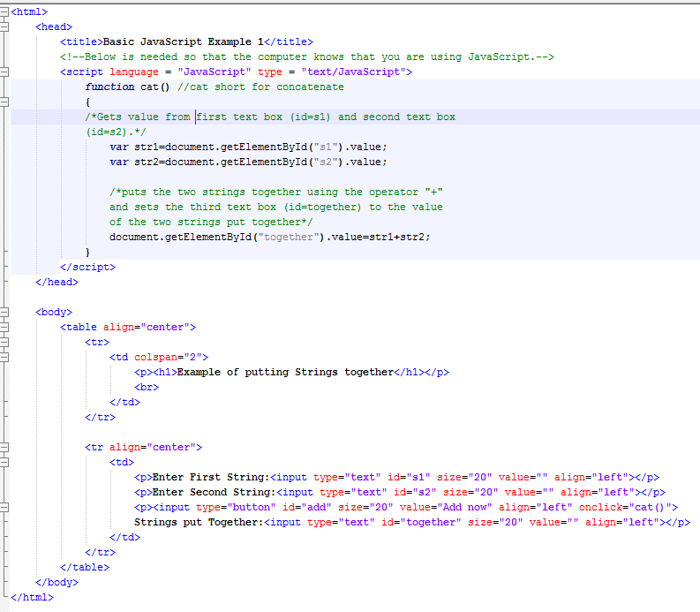Click the "</html>" closing tag
Image resolution: width=700 pixels, height=612 pixels.
[x=32, y=597]
